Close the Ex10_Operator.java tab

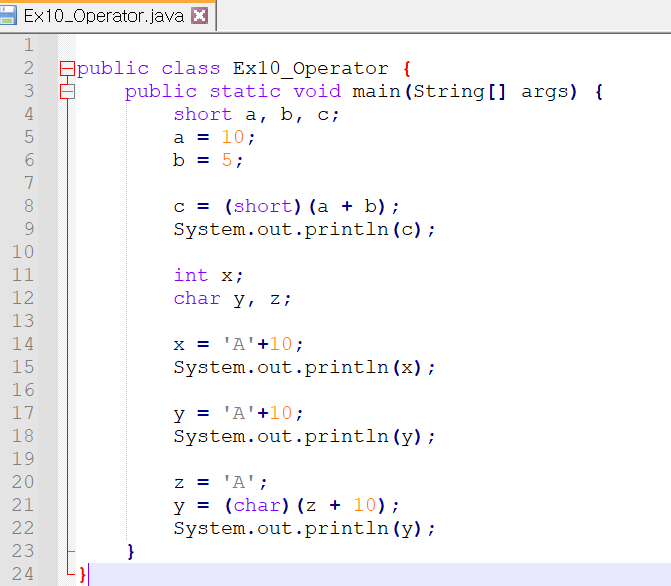click(199, 16)
